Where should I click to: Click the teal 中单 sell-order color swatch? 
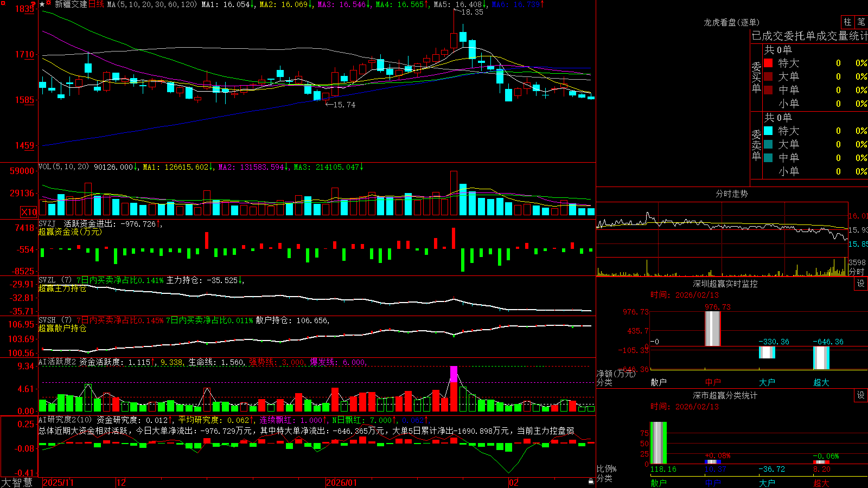tap(768, 157)
